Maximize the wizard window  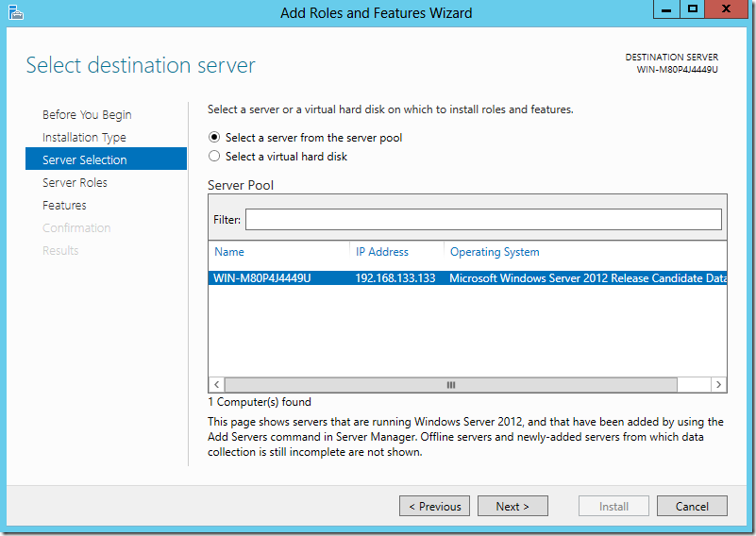[x=693, y=9]
